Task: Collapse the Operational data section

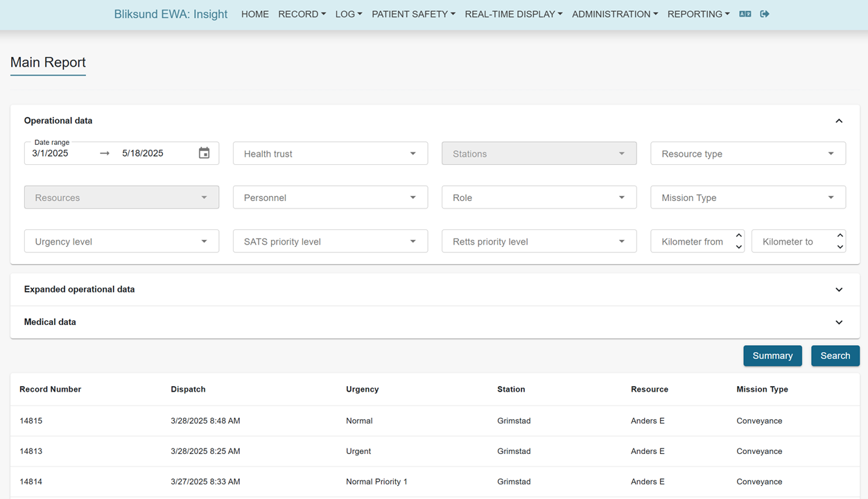Action: 839,121
